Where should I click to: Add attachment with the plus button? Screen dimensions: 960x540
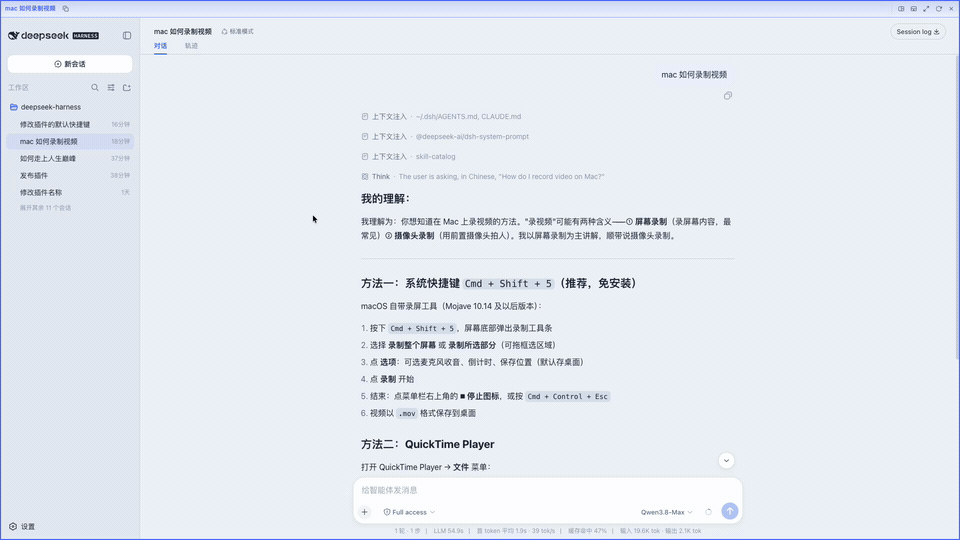364,512
